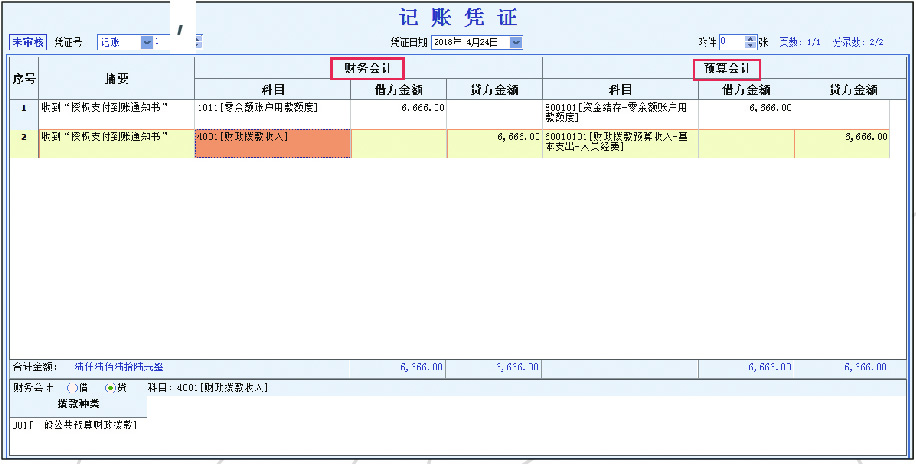This screenshot has width=916, height=464.
Task: Select the 借 radio button
Action: (71, 387)
